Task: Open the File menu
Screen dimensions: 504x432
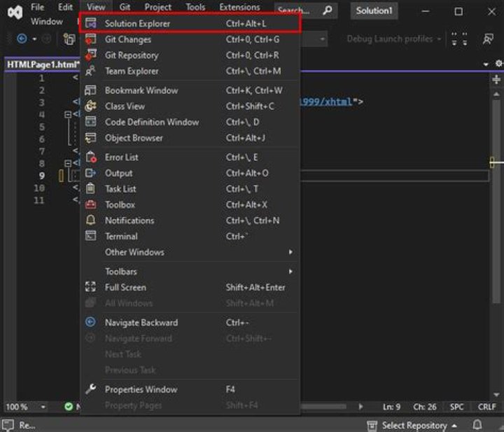Action: 37,7
